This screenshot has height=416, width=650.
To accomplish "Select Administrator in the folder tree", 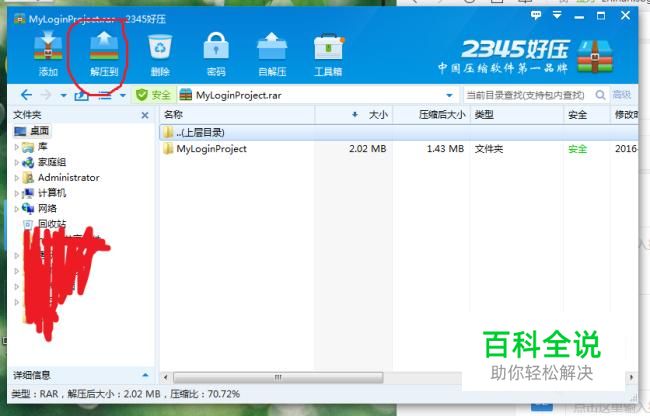I will (x=61, y=177).
